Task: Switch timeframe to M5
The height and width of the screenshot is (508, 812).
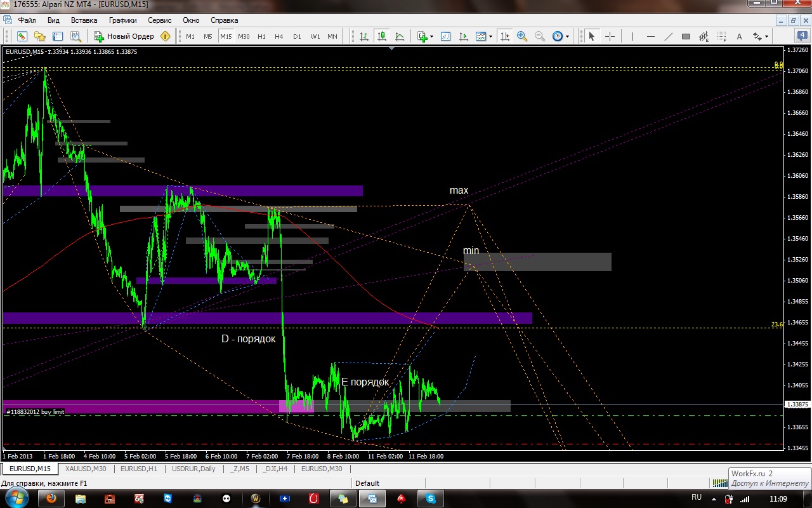Action: [x=208, y=36]
